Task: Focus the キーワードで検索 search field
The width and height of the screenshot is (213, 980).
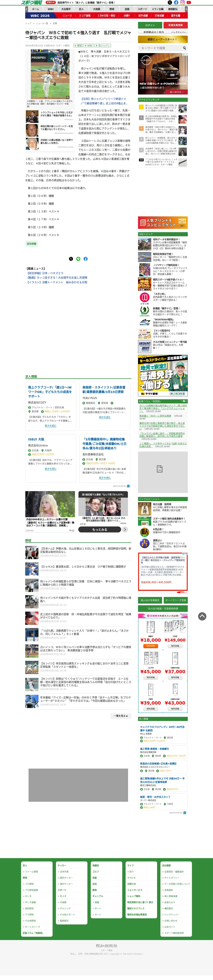Action: pos(160,48)
